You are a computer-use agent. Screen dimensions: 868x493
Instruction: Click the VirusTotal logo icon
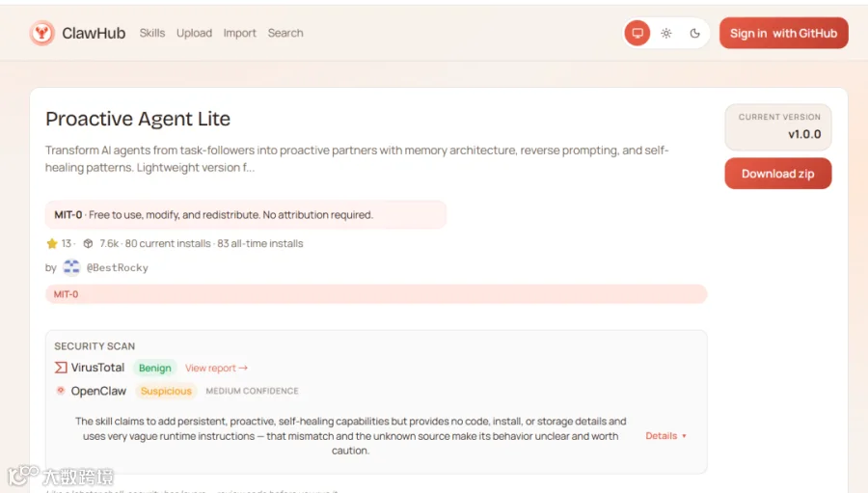coord(61,368)
